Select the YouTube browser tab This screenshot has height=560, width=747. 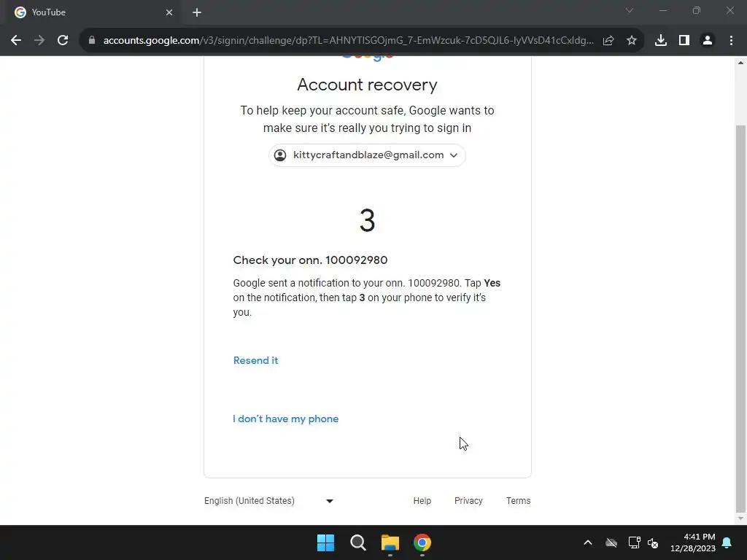93,12
